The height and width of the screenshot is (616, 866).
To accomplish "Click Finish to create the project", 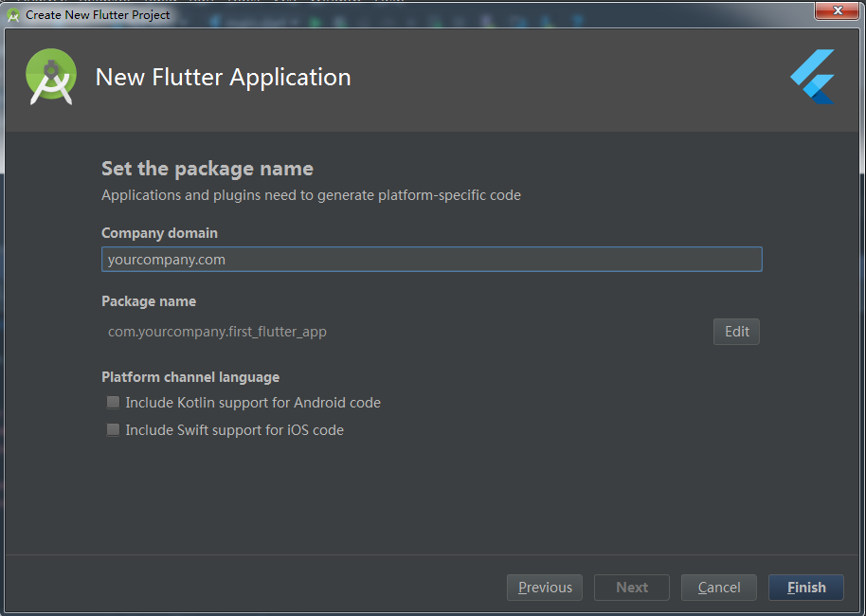I will [x=805, y=588].
